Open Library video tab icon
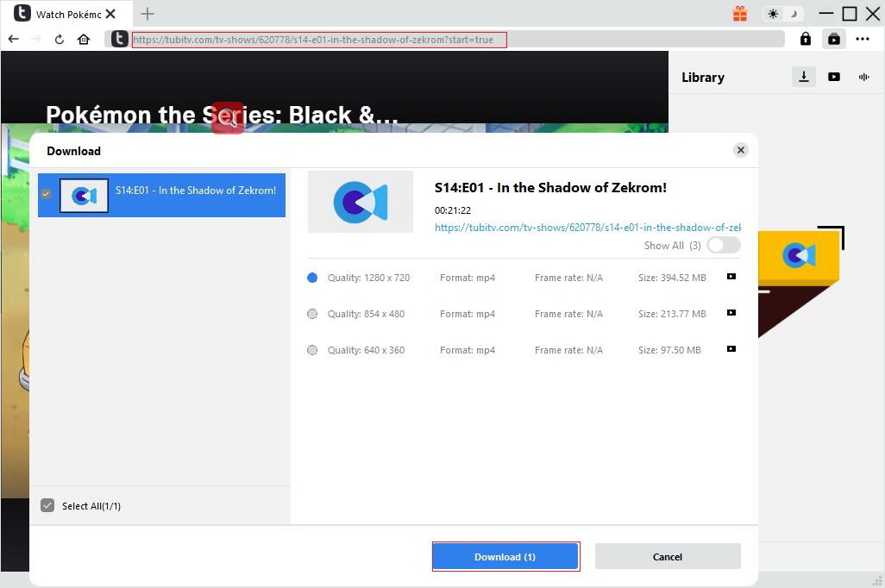 pos(834,77)
